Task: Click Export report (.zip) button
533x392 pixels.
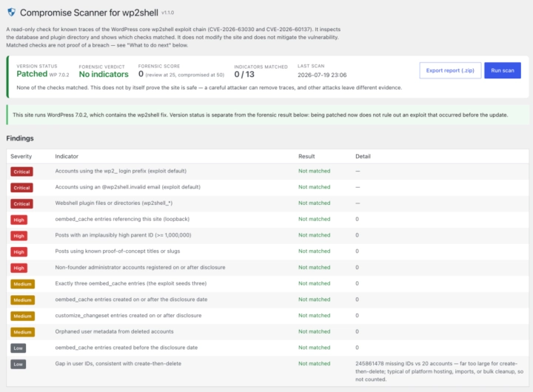Action: [x=450, y=70]
